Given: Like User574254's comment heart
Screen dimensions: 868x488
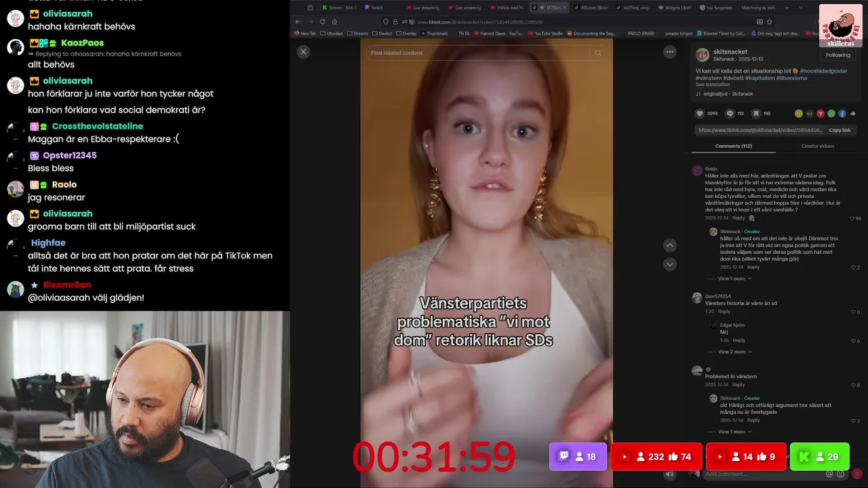Looking at the screenshot, I should 853,312.
